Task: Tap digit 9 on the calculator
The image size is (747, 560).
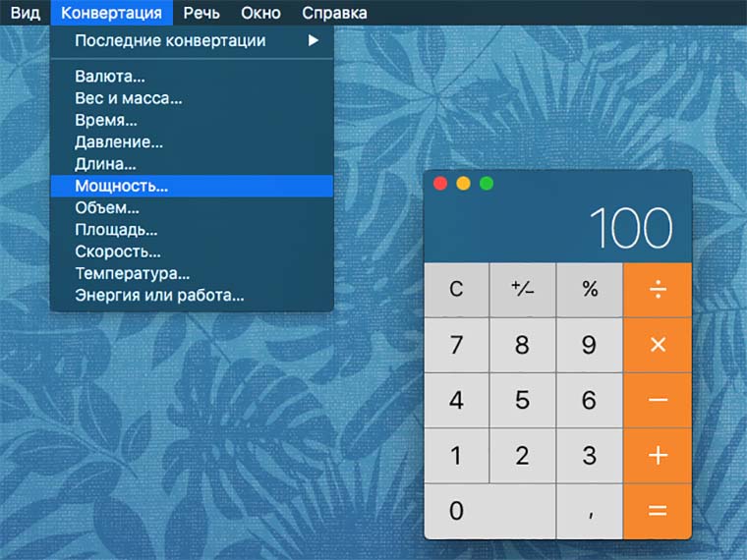Action: coord(590,345)
